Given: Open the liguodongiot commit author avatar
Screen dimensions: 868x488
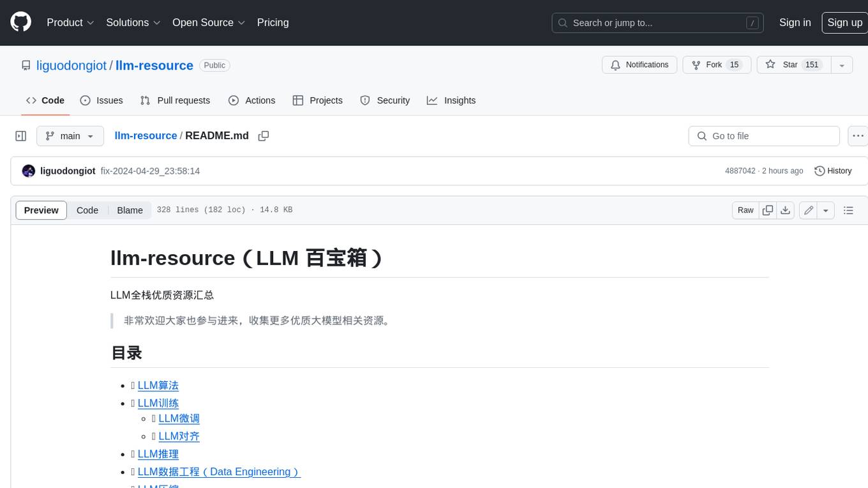Looking at the screenshot, I should click(x=29, y=171).
